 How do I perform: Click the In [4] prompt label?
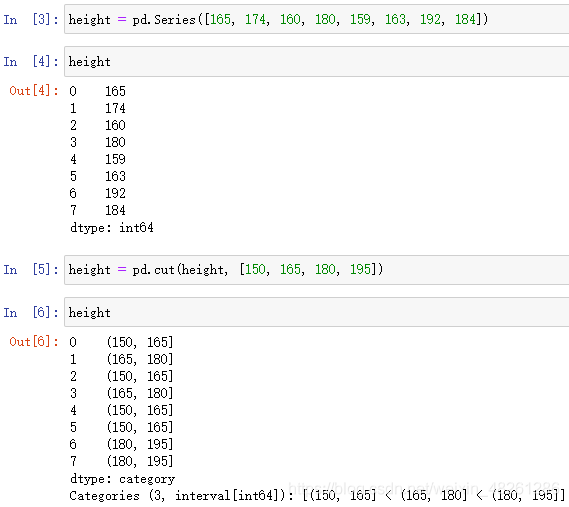[x=31, y=61]
